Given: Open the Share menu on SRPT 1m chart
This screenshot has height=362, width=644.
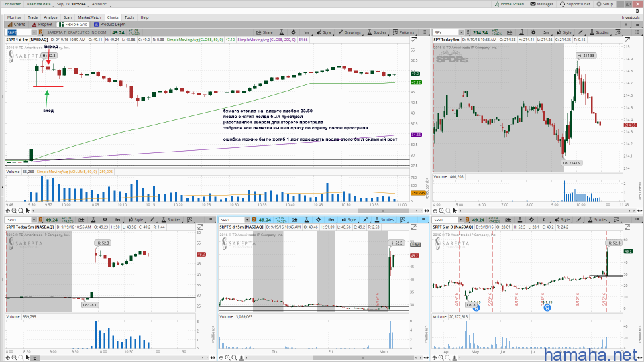Looking at the screenshot, I should [264, 32].
